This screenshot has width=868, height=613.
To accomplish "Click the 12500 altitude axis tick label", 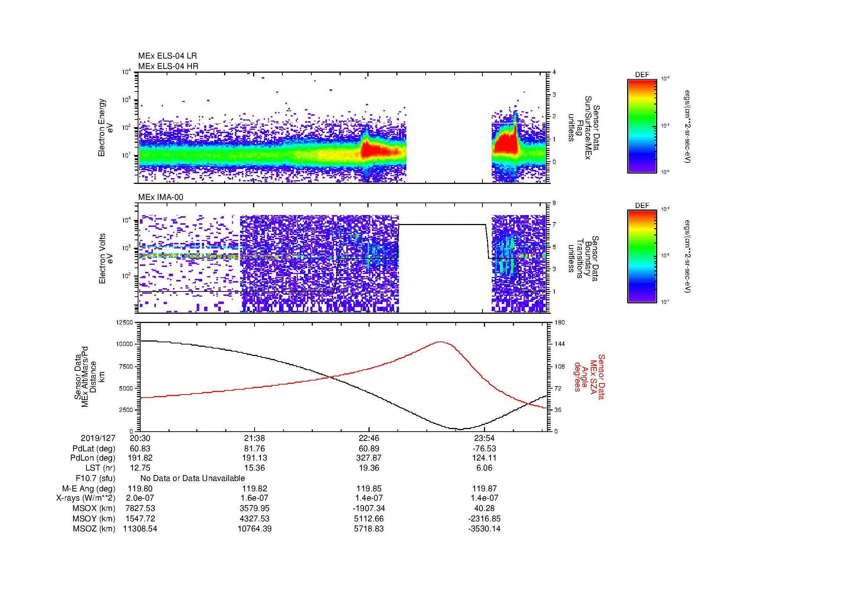I will (125, 323).
